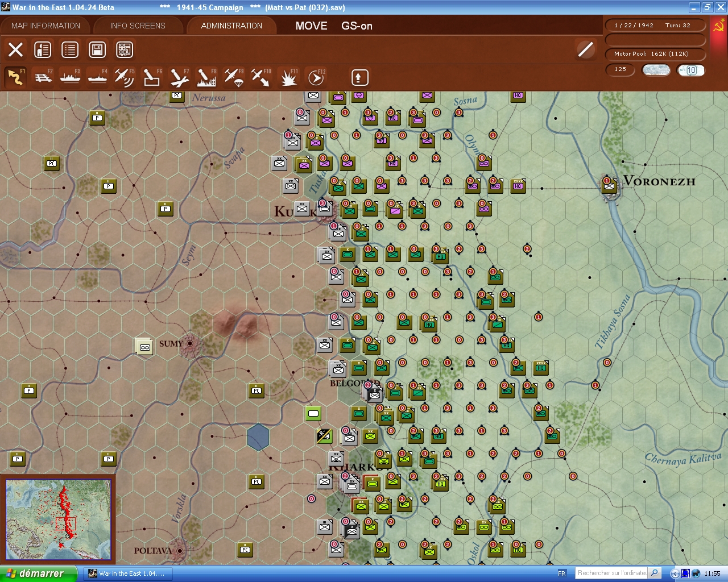
Task: Activate the F8 bomb city mode
Action: click(x=206, y=77)
